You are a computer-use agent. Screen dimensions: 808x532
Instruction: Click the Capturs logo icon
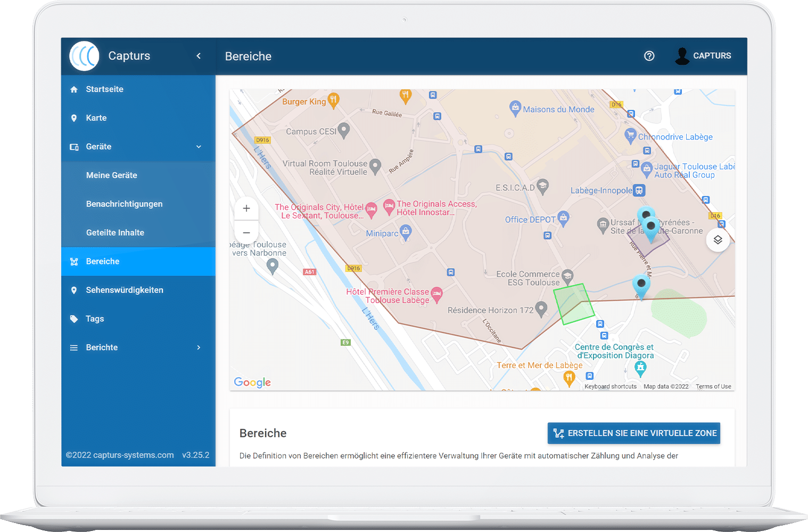pyautogui.click(x=84, y=56)
